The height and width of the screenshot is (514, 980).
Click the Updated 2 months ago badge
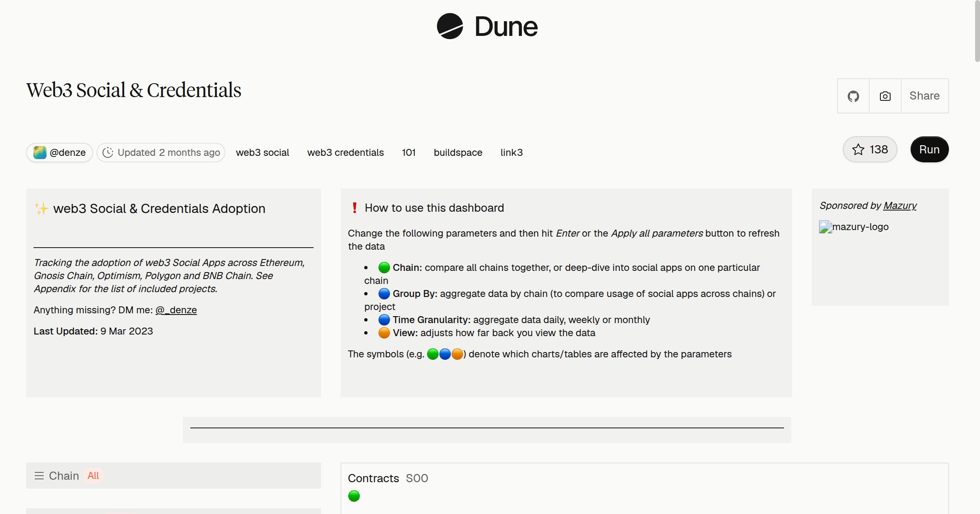[x=161, y=153]
